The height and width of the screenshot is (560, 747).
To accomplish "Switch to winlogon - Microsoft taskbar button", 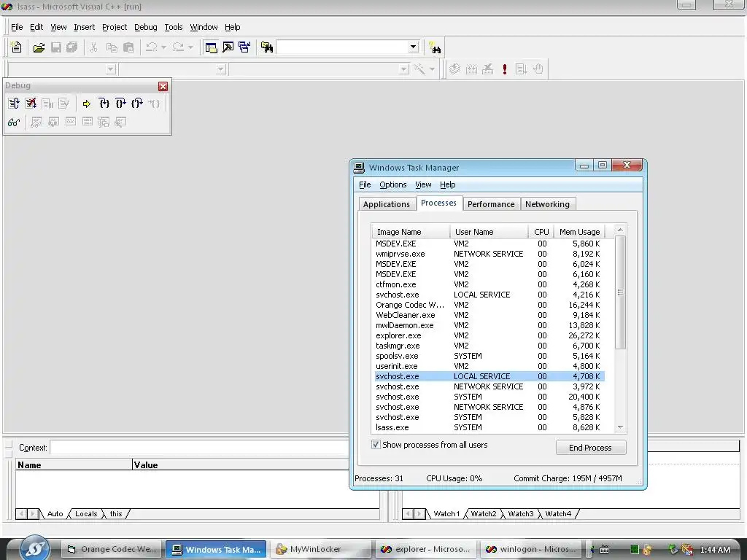I will [531, 549].
